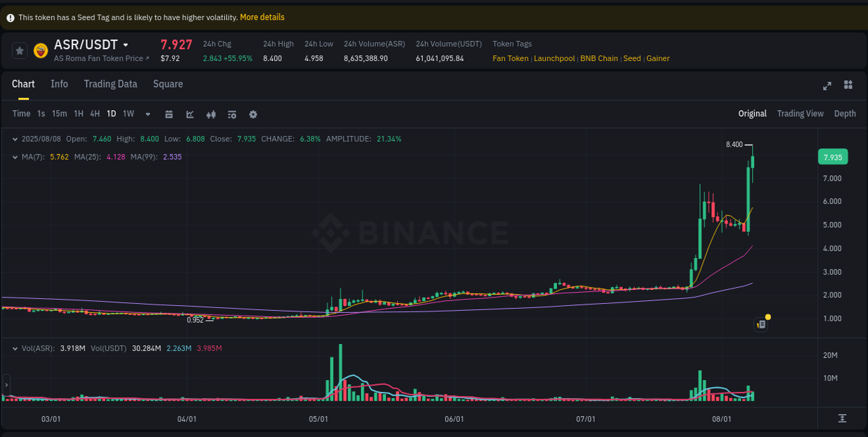Select the candlestick chart style icon

(x=210, y=113)
